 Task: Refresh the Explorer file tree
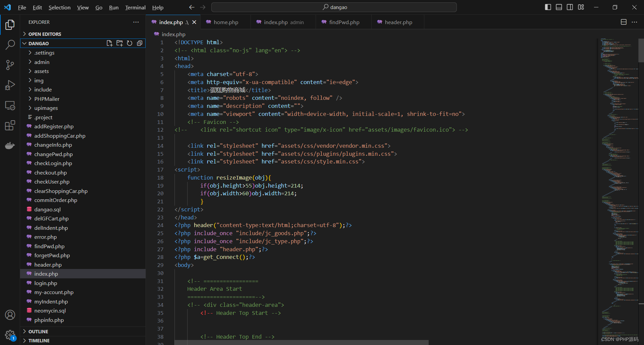point(129,43)
